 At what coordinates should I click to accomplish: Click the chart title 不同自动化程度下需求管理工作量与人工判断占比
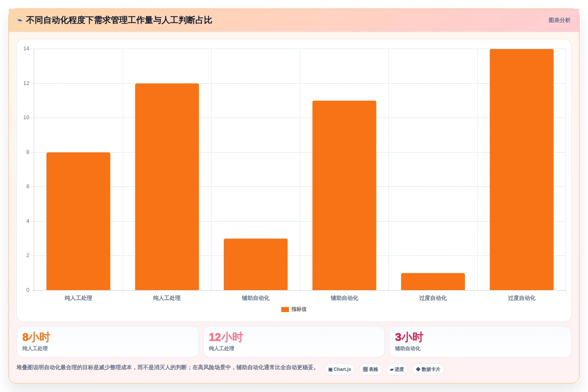[x=119, y=20]
